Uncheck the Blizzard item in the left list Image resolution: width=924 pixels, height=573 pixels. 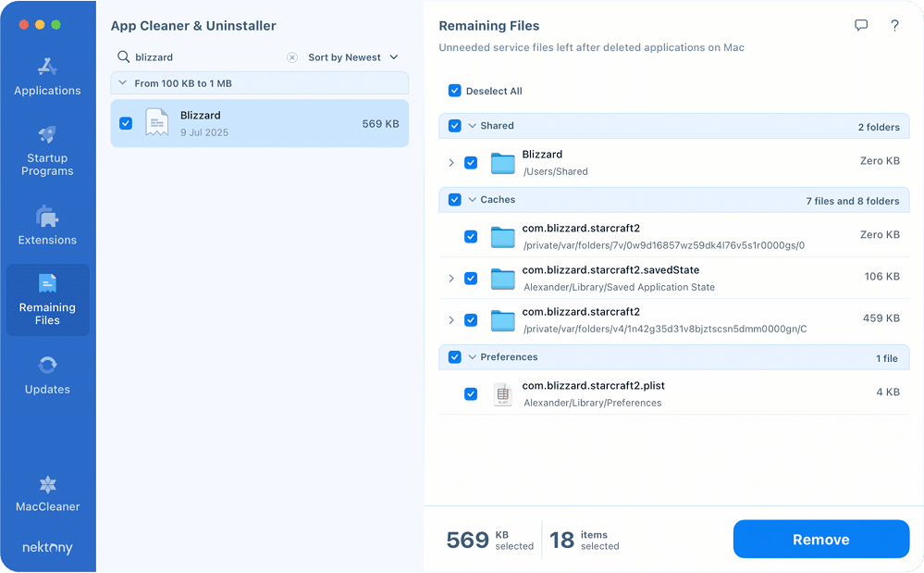click(x=126, y=123)
